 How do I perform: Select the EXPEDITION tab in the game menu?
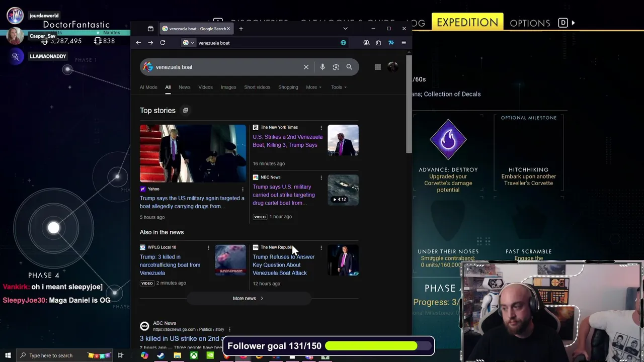467,23
